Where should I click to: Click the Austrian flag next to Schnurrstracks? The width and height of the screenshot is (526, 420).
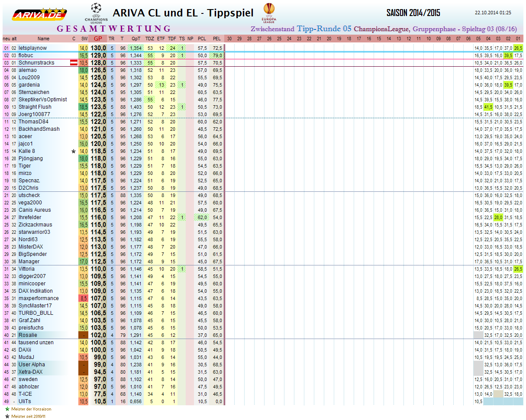click(x=74, y=63)
